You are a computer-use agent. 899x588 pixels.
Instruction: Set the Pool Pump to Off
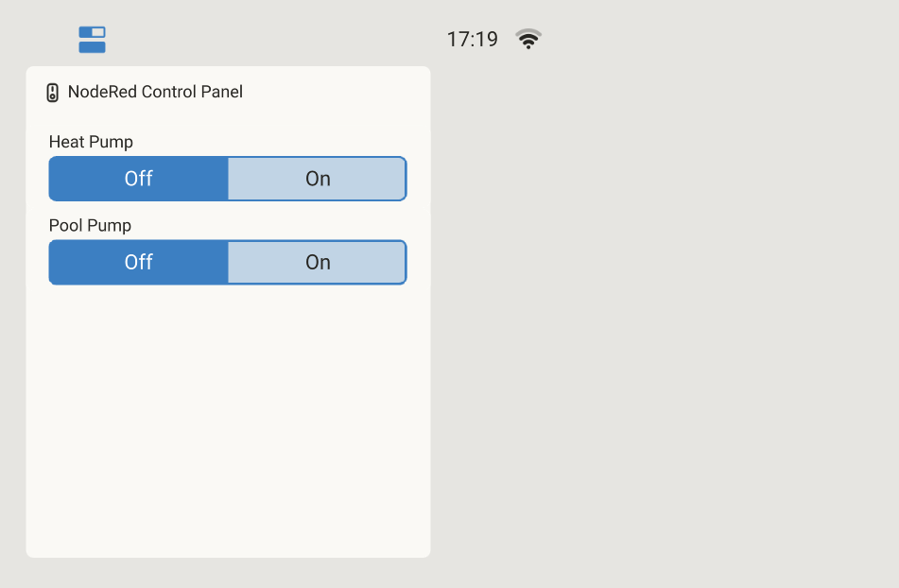coord(138,262)
